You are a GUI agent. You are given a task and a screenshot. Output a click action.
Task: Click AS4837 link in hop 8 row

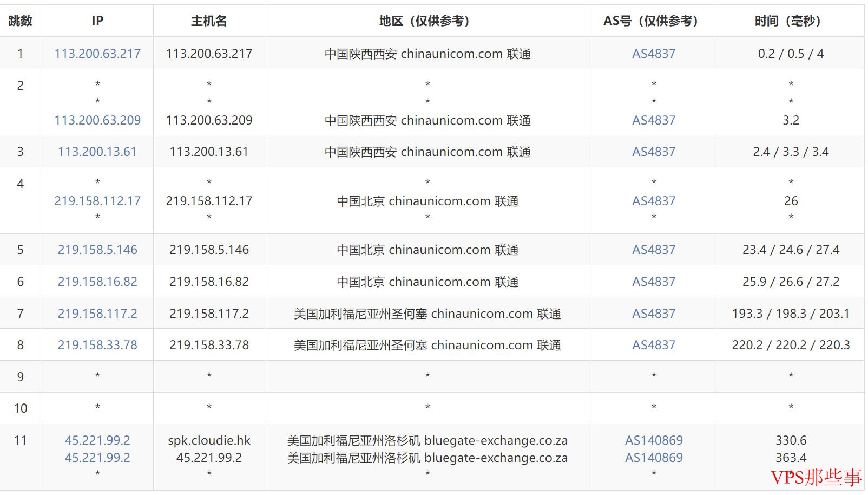[x=654, y=345]
